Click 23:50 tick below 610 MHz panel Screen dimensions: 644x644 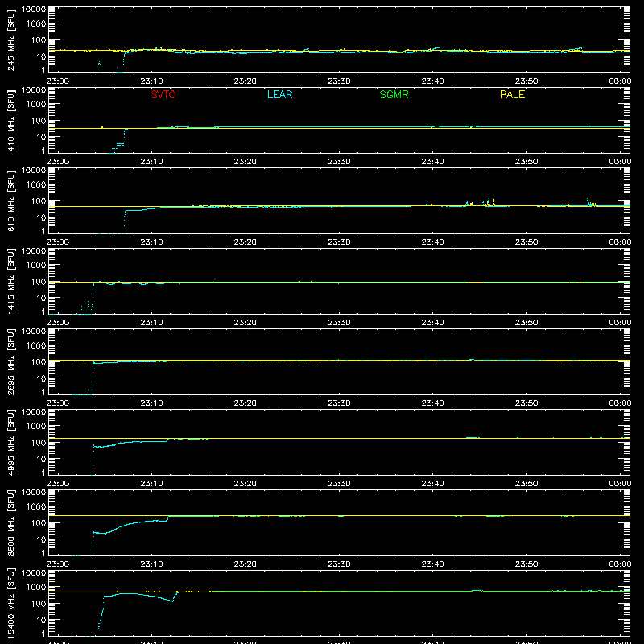pos(526,242)
